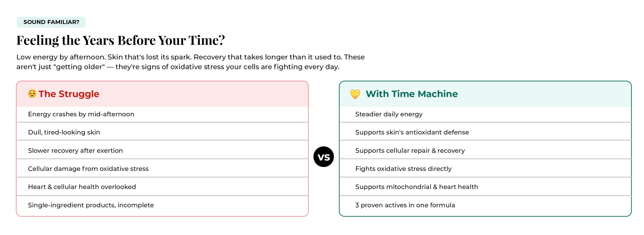
Task: Choose Fights oxidative stress directly row
Action: coord(485,169)
